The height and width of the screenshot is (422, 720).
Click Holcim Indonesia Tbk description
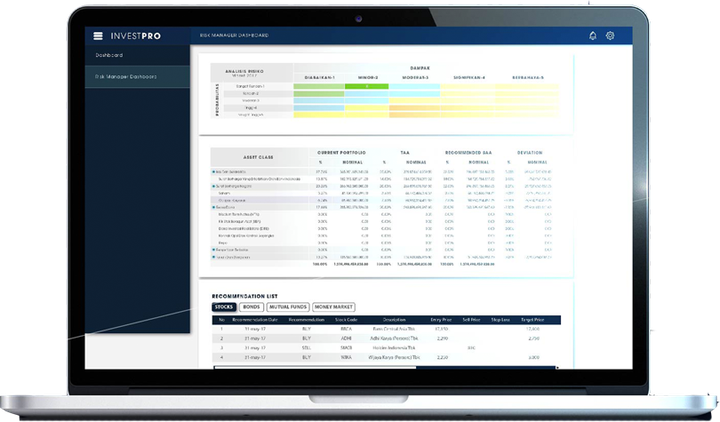(x=394, y=348)
